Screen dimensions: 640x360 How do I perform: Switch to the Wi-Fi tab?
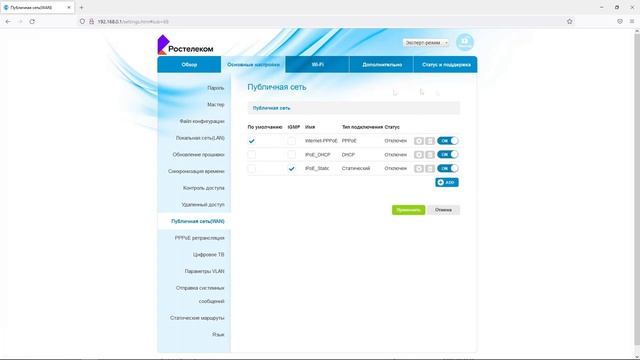pyautogui.click(x=318, y=64)
